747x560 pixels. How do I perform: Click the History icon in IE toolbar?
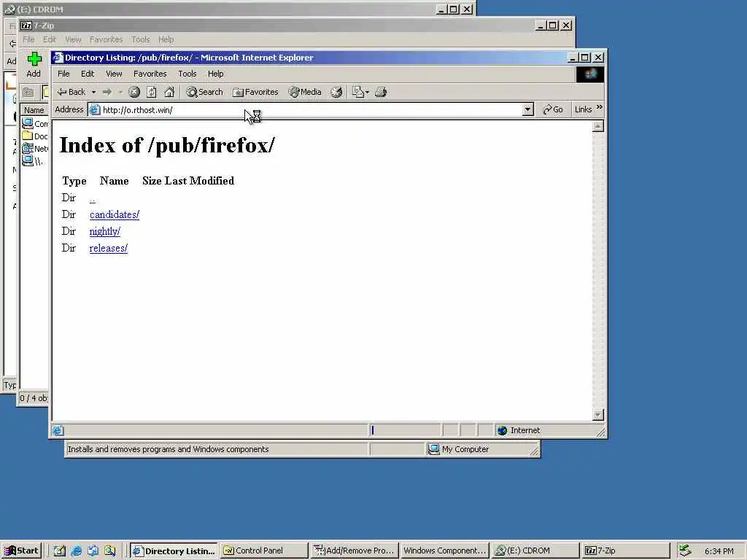[336, 92]
